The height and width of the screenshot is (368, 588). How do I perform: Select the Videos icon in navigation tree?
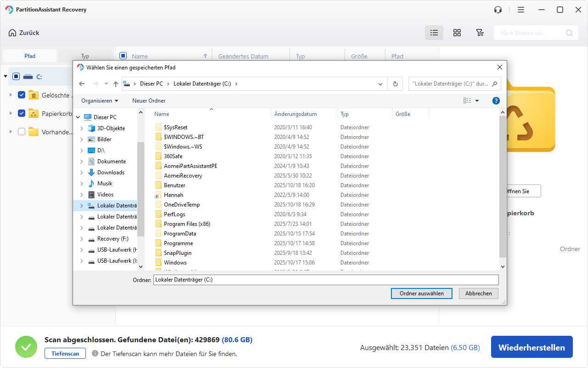[91, 195]
